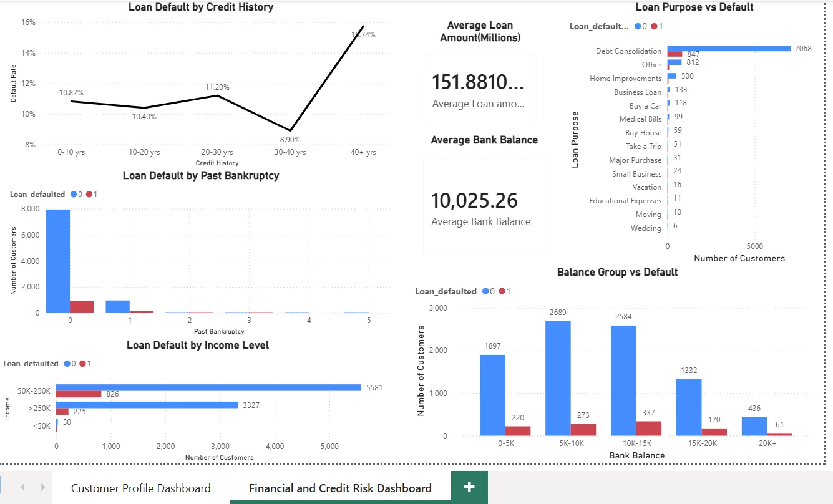Select the red 847 Debt Consolidation bar

pos(675,54)
